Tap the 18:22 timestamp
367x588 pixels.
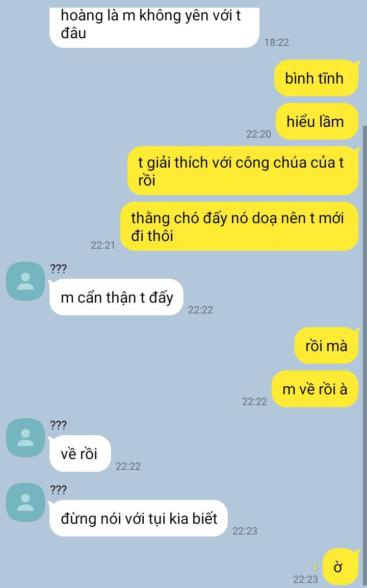click(277, 42)
